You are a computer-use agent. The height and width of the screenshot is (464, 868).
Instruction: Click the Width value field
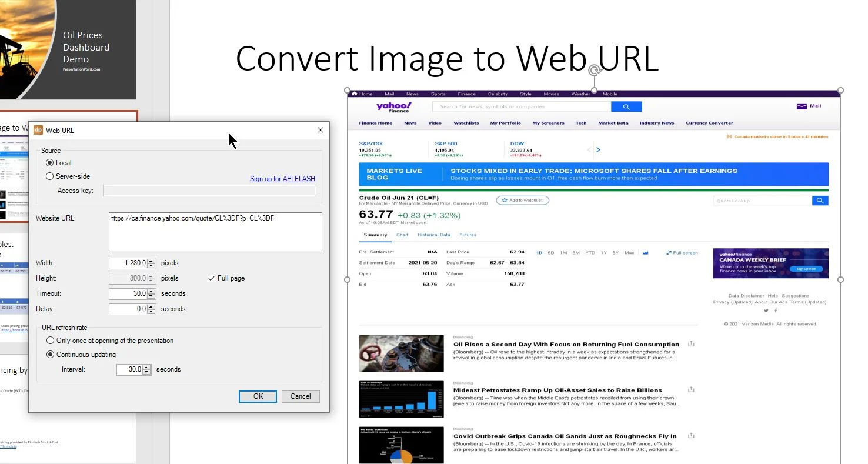[x=128, y=263]
